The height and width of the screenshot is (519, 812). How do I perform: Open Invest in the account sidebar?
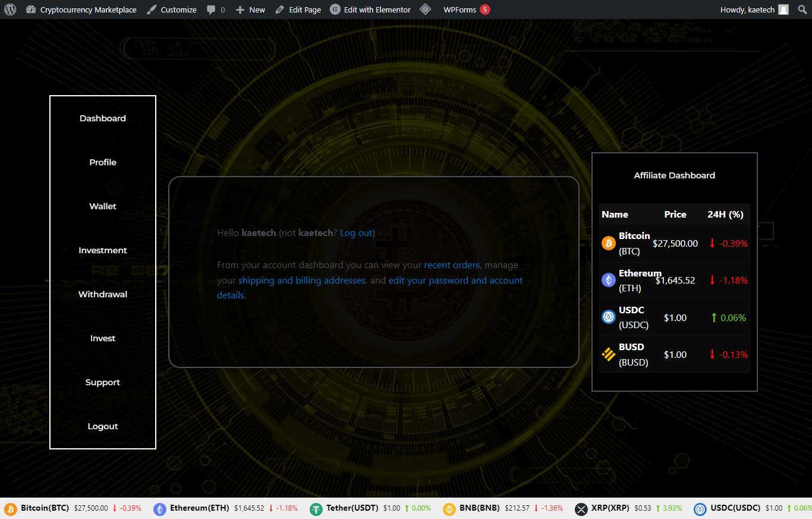point(103,338)
